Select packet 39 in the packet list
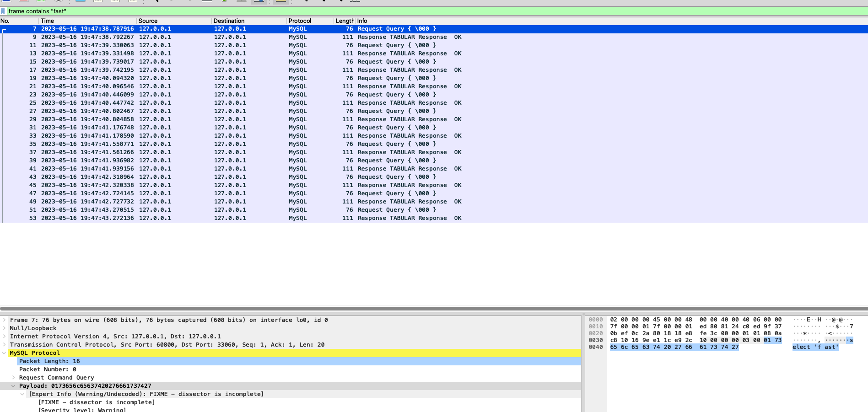 434,161
